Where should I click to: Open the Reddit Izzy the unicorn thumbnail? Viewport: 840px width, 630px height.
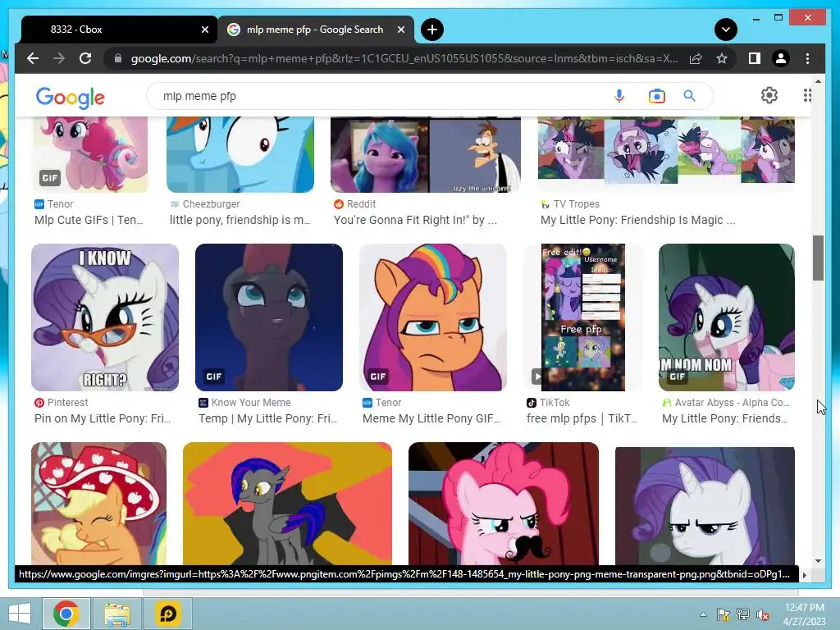[426, 155]
